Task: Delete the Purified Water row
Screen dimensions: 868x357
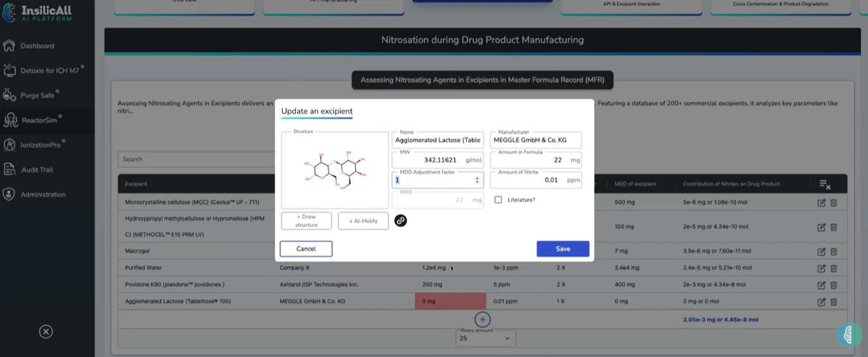Action: point(833,268)
